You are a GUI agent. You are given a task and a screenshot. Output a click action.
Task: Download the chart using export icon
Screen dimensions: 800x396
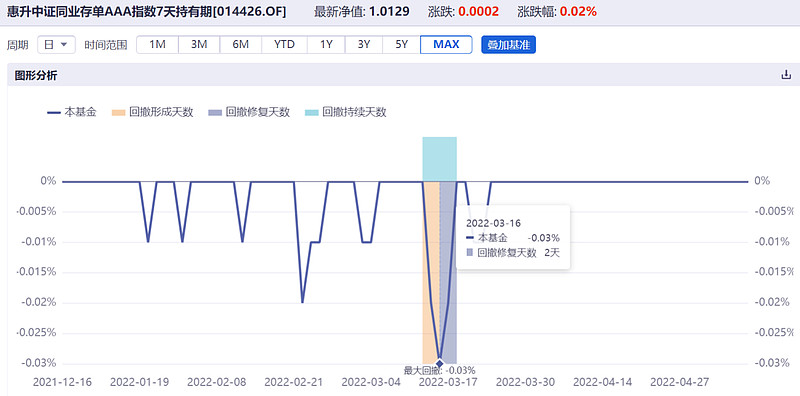786,75
